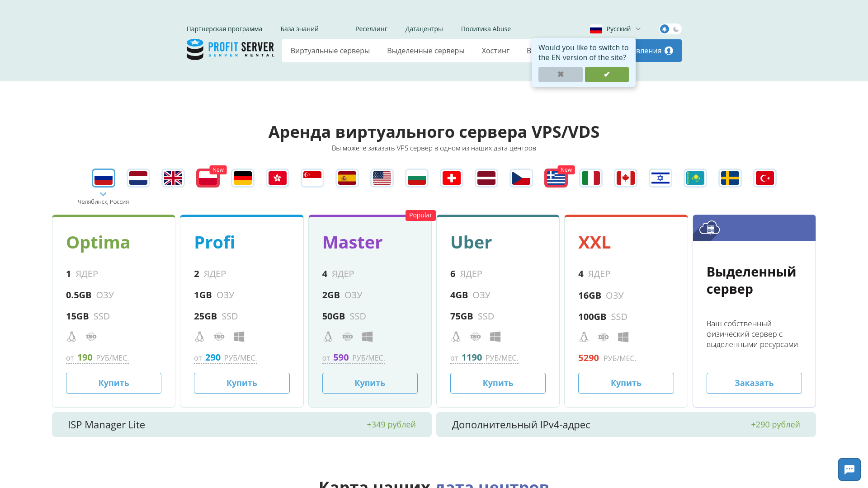Screen dimensions: 868x488
Task: Select the Netherlands flag datacenter
Action: click(138, 178)
